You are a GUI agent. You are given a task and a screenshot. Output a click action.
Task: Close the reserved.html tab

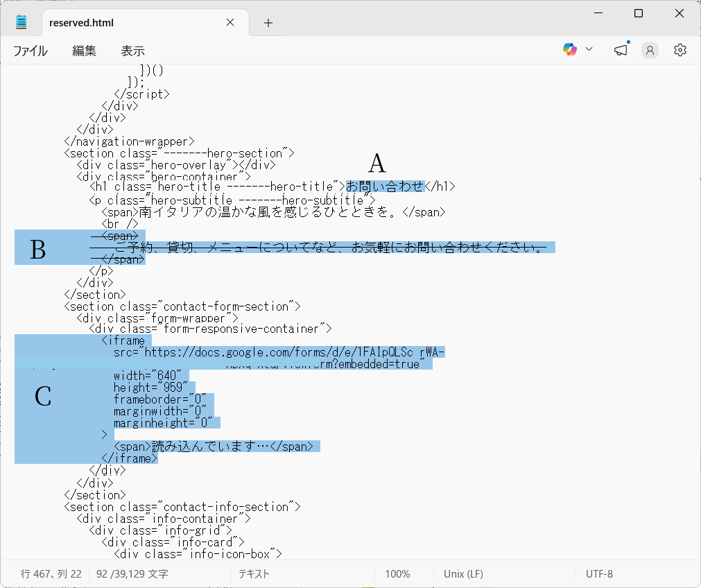point(230,22)
